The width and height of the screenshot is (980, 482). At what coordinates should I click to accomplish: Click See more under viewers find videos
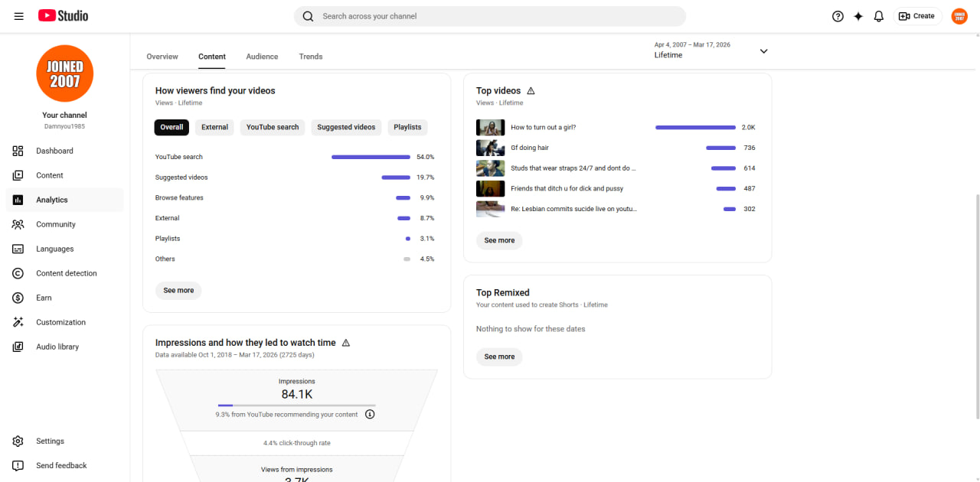(178, 291)
